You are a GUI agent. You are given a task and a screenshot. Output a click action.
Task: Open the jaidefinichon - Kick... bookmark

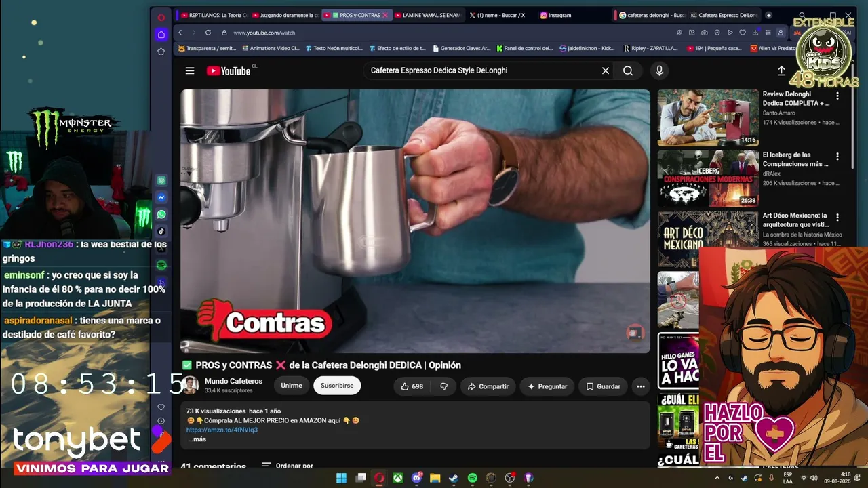click(x=587, y=48)
